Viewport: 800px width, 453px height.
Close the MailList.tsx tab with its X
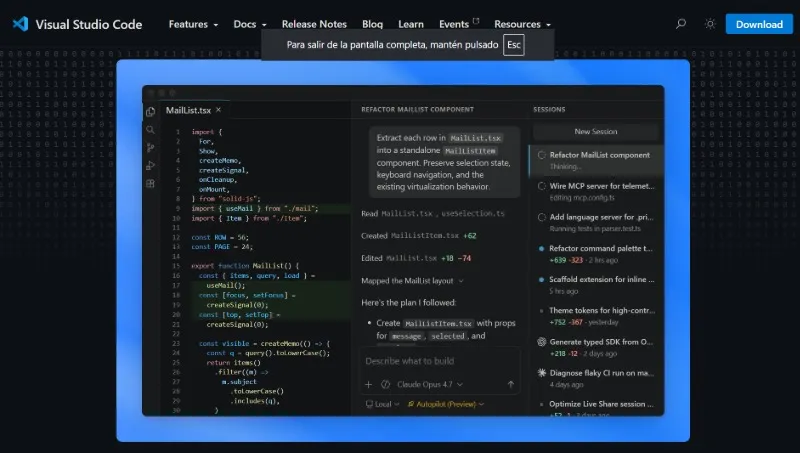(218, 110)
